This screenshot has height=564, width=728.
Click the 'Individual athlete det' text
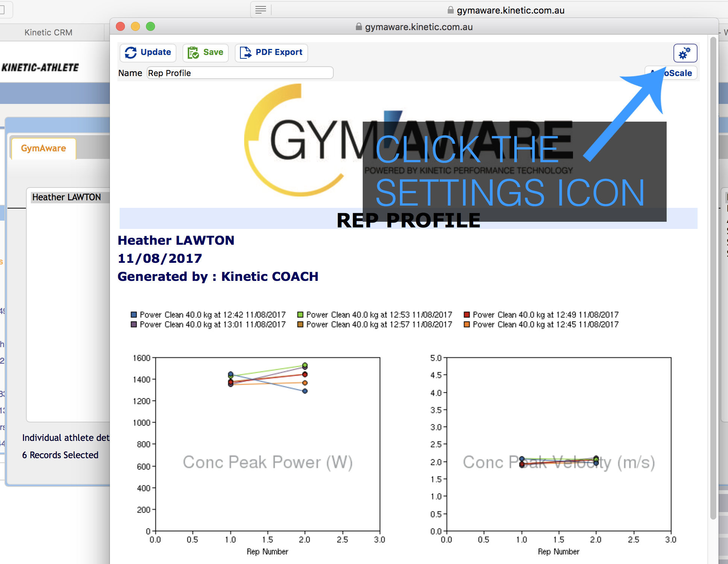click(x=66, y=437)
